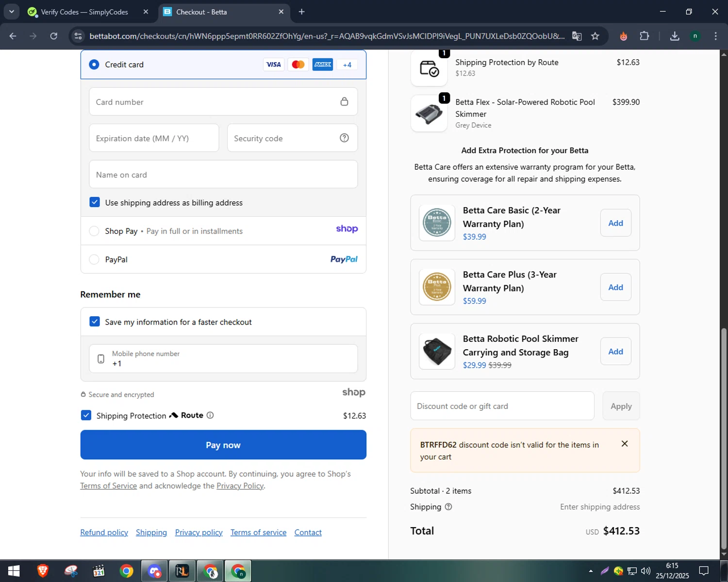Click the Amex card logo
Screen dimensions: 728x582
323,65
